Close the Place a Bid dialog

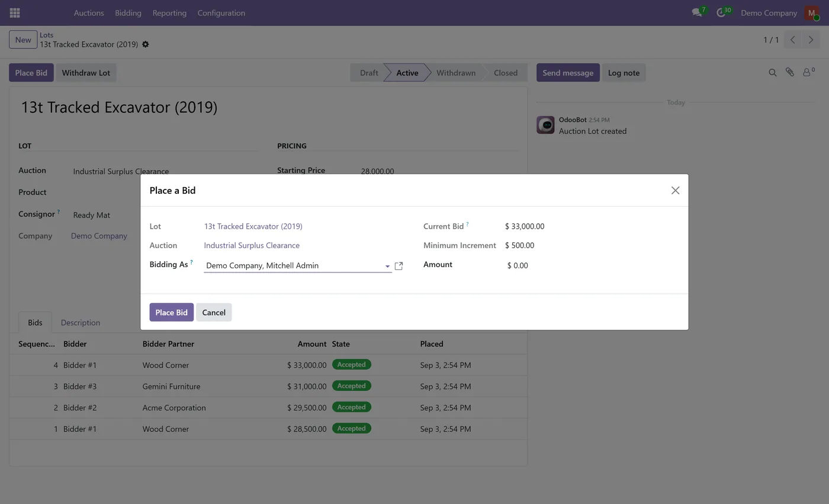point(675,190)
